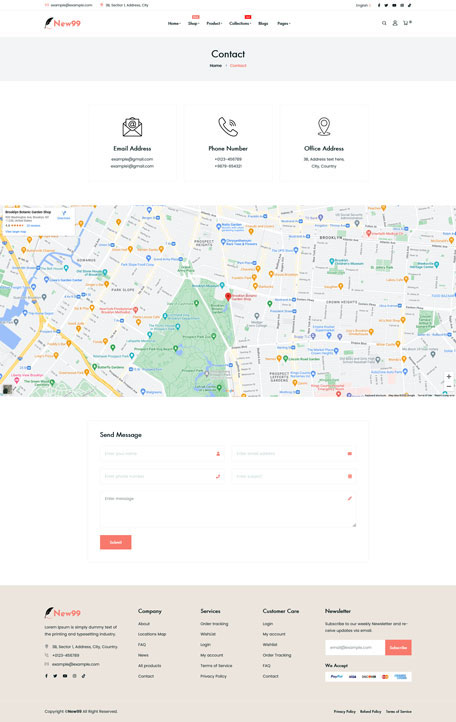Screen dimensions: 456x722
Task: Click the +9876-654321 phone number
Action: [228, 166]
